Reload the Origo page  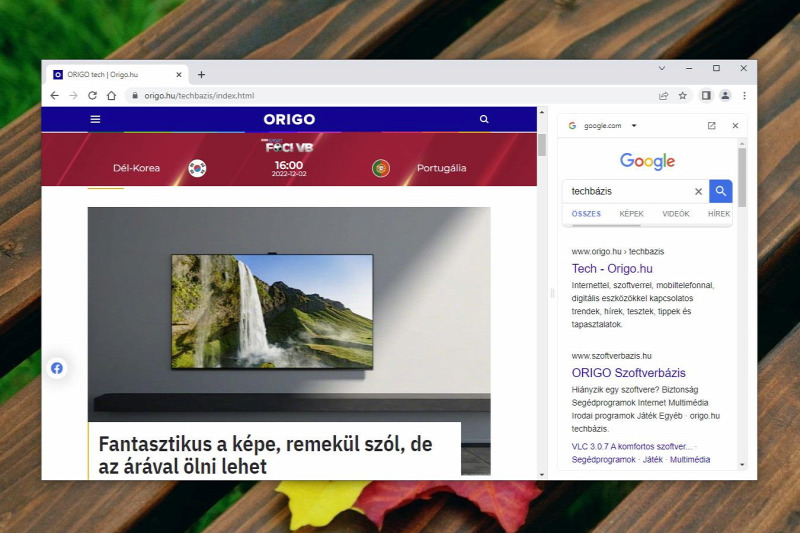click(x=92, y=95)
